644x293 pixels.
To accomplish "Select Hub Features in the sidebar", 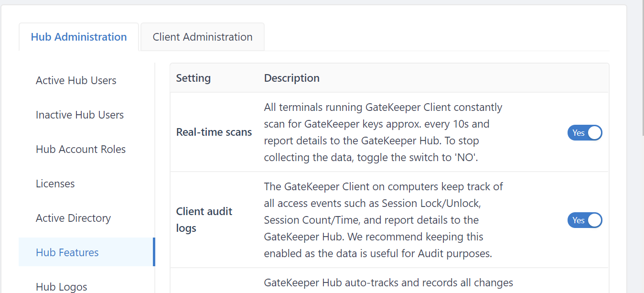I will pos(67,252).
